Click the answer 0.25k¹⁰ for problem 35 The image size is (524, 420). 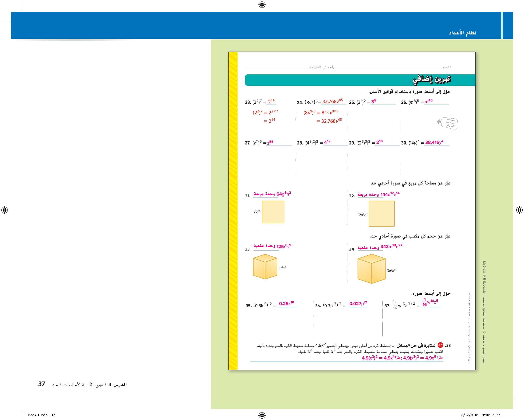(286, 303)
